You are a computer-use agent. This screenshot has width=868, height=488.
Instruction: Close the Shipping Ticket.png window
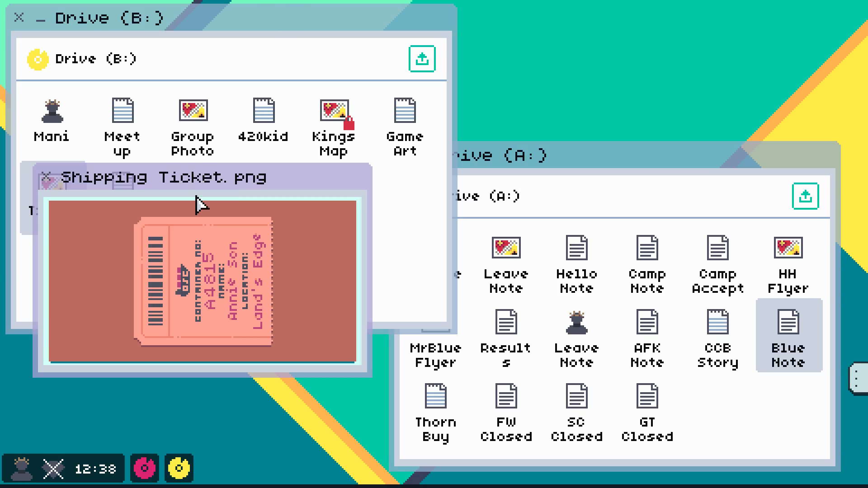(46, 177)
